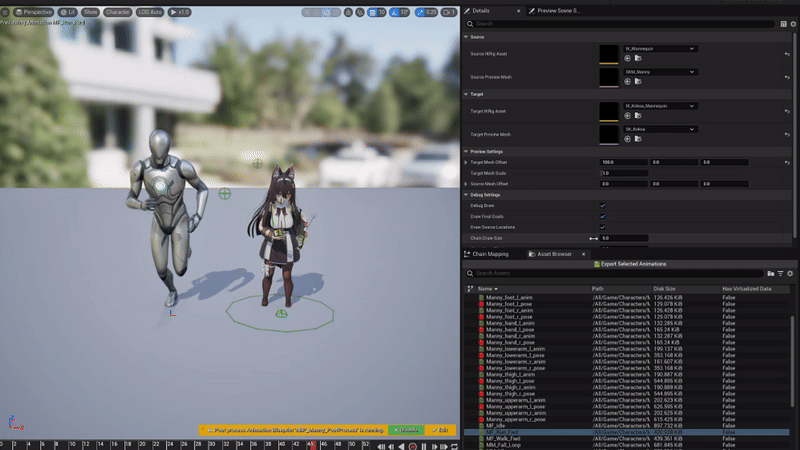Open Source IKRig Asset dropdown IK_Mannequin
This screenshot has height=450, width=800.
coord(660,48)
